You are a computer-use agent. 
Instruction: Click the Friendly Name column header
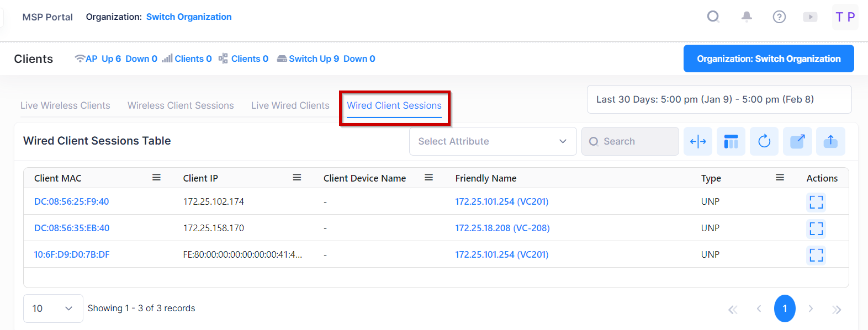click(486, 178)
